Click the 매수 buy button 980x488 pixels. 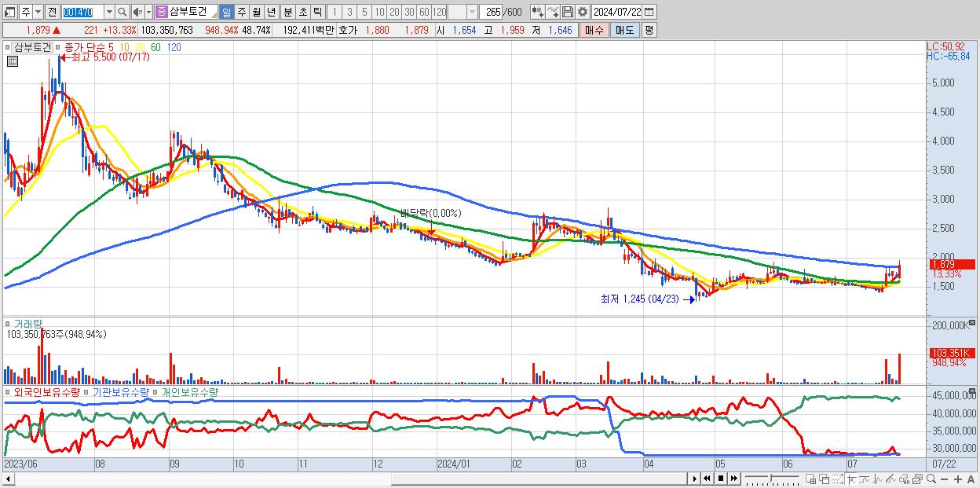point(594,30)
